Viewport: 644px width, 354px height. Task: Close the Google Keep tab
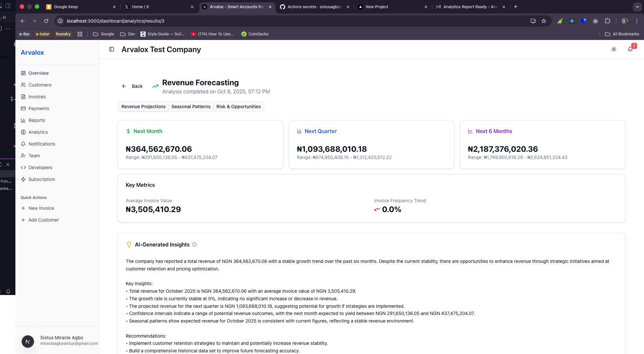114,7
